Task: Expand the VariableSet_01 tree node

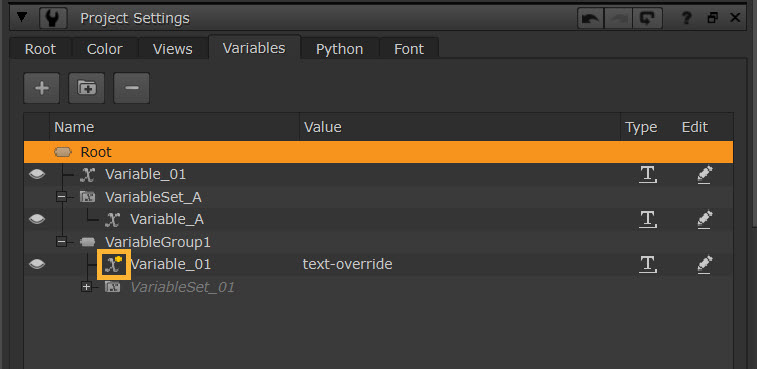Action: pyautogui.click(x=86, y=287)
